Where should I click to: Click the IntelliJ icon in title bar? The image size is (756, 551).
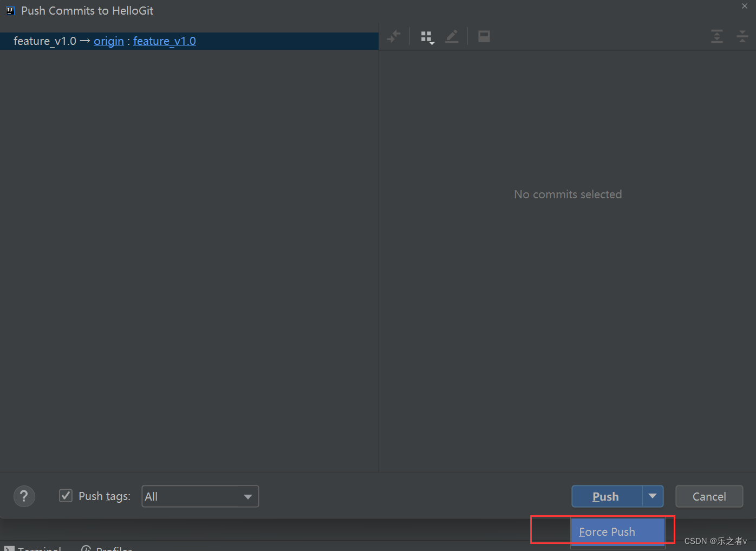point(10,10)
